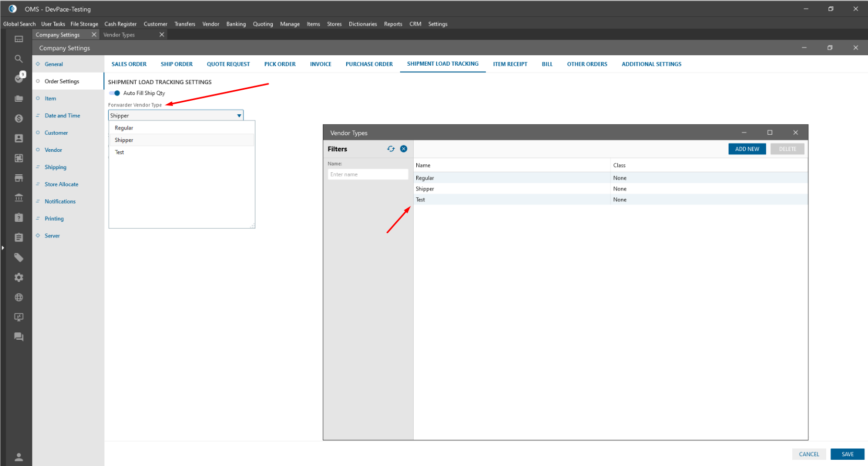Switch to the Sales Order tab
The width and height of the screenshot is (868, 466).
tap(129, 64)
